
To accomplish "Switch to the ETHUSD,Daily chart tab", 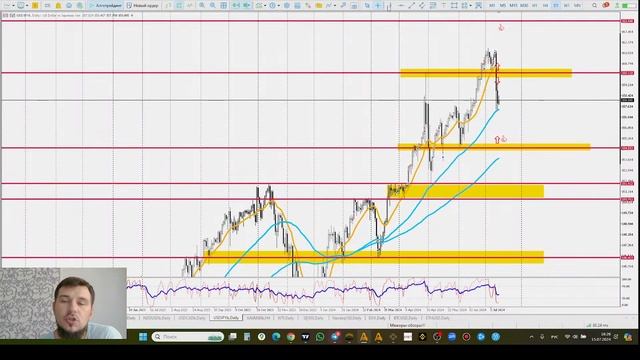I will point(438,318).
